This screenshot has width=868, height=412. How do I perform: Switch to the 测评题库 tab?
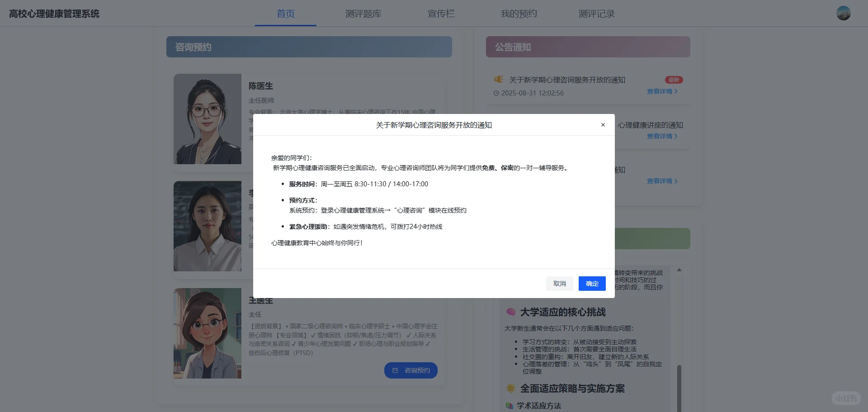click(x=363, y=14)
